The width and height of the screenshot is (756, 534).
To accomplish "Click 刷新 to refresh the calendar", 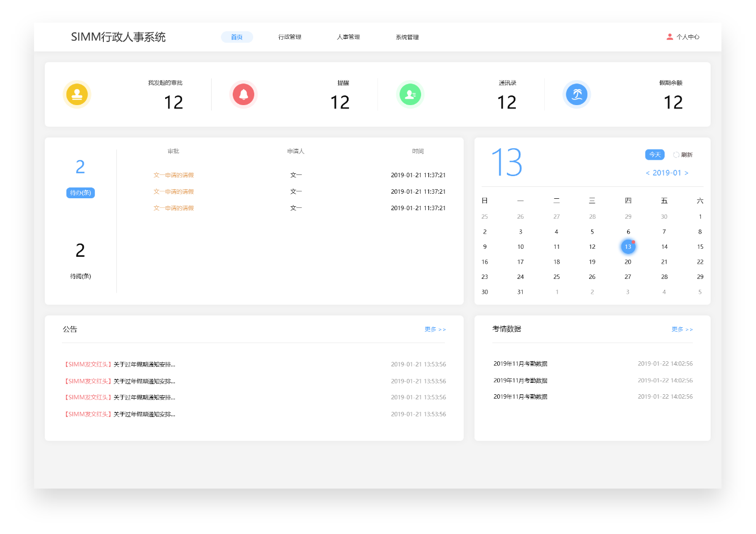I will pos(687,155).
